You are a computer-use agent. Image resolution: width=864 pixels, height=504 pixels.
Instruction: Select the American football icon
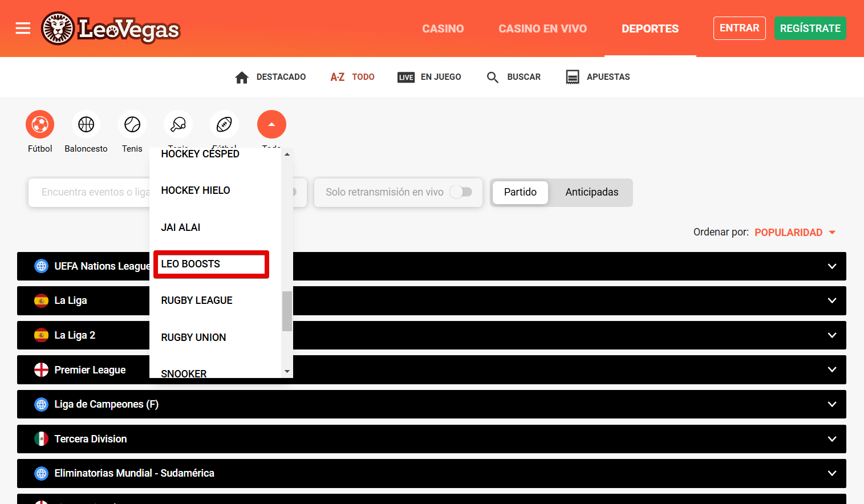pyautogui.click(x=225, y=124)
